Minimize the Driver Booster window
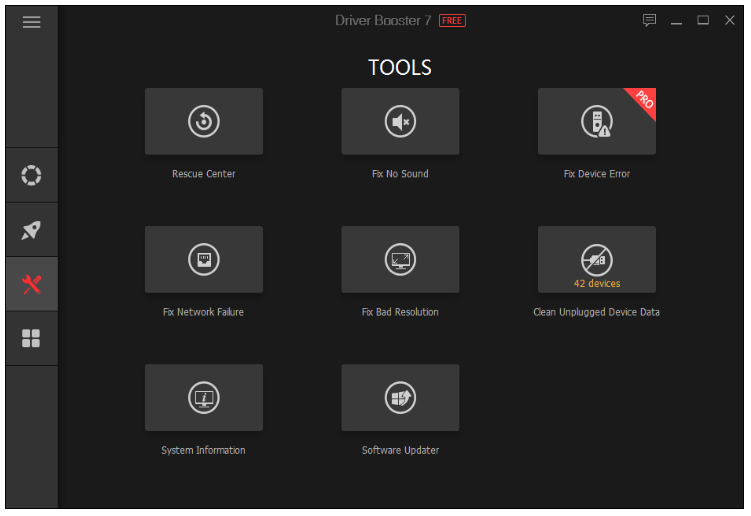The width and height of the screenshot is (751, 516). [676, 21]
